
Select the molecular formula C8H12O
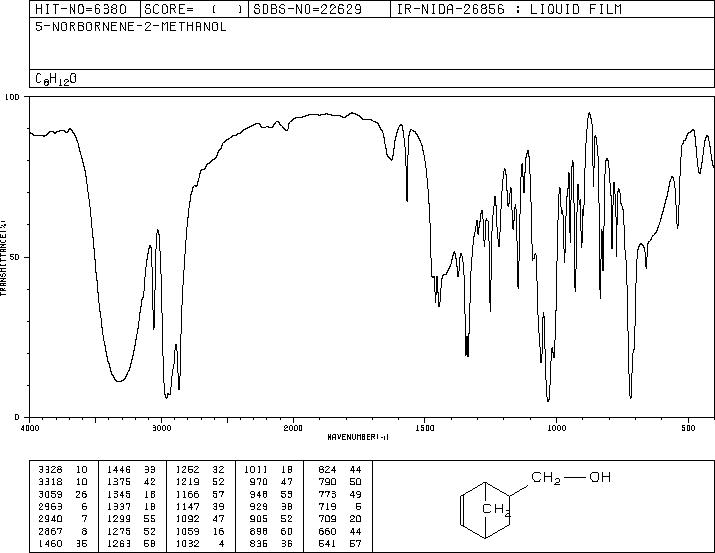click(x=56, y=79)
